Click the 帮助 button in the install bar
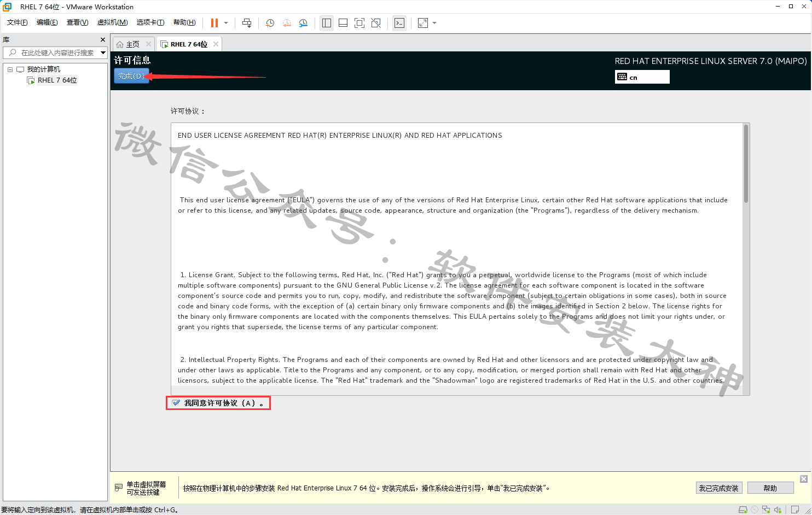812x515 pixels. click(x=770, y=488)
